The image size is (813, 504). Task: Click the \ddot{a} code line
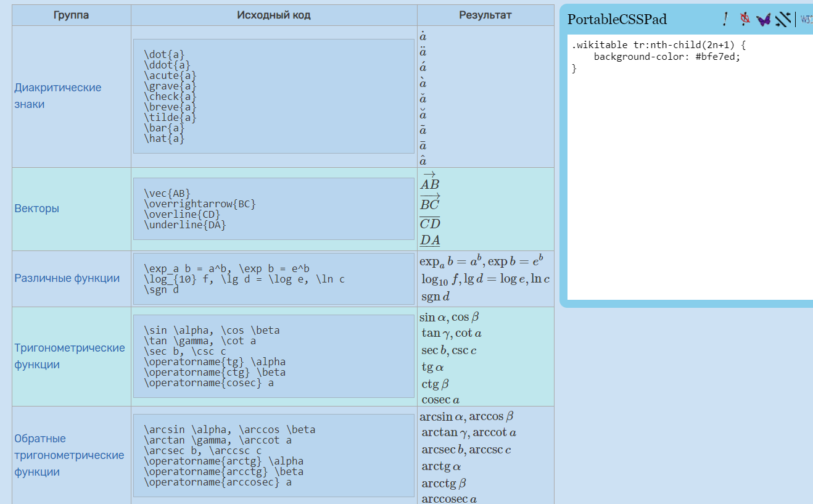167,65
